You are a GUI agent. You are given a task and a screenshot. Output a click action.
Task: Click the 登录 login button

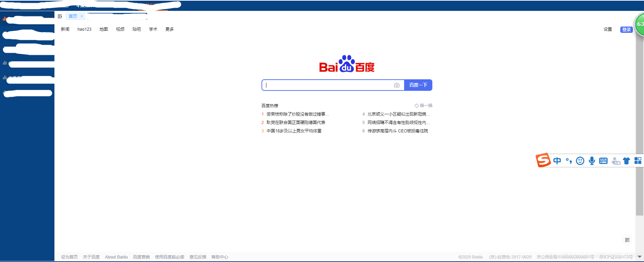tap(627, 30)
